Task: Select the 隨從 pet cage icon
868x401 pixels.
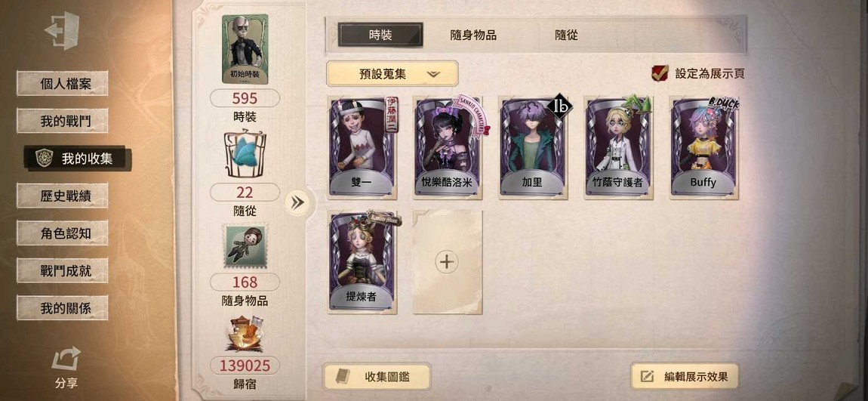Action: (245, 154)
